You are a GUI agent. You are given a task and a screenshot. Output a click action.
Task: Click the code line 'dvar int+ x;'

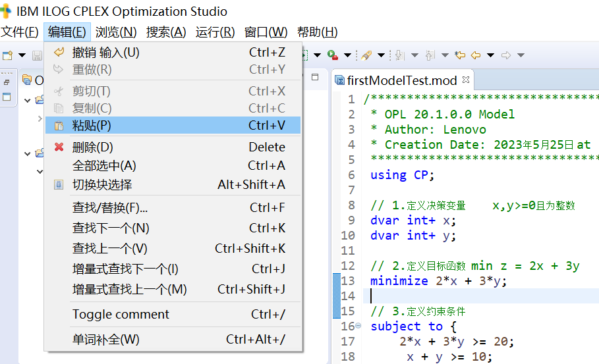[x=413, y=221]
